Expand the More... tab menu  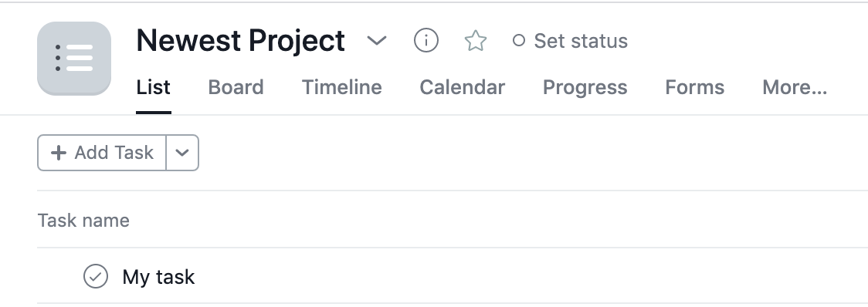click(x=795, y=87)
